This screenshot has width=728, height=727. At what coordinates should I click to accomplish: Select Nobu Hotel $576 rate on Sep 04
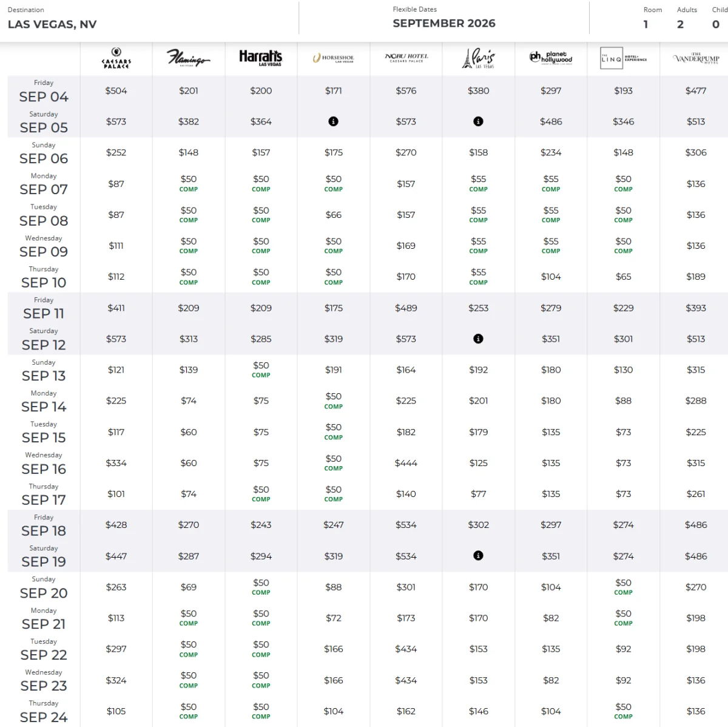(406, 90)
